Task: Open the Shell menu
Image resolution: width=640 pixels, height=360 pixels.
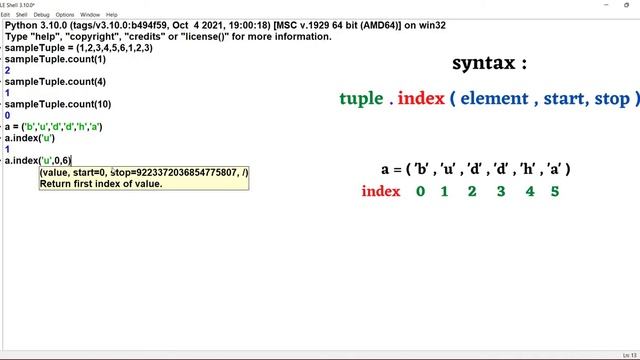Action: pyautogui.click(x=21, y=15)
